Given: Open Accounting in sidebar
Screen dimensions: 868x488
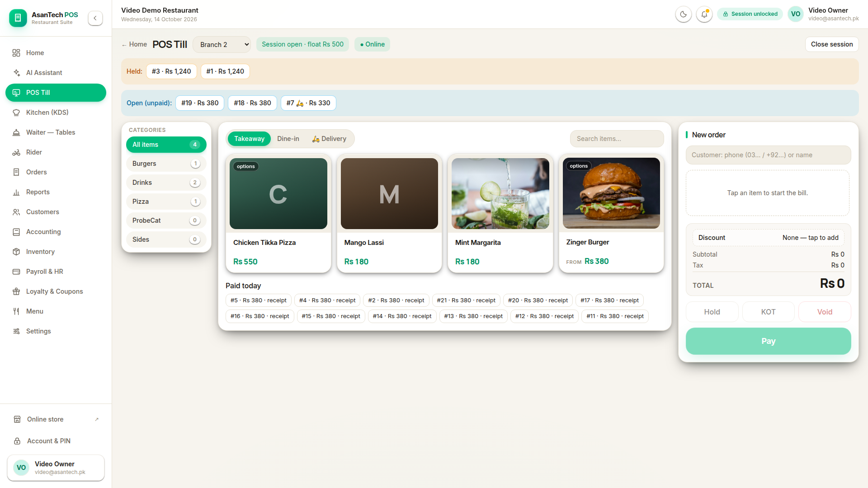Looking at the screenshot, I should [56, 232].
